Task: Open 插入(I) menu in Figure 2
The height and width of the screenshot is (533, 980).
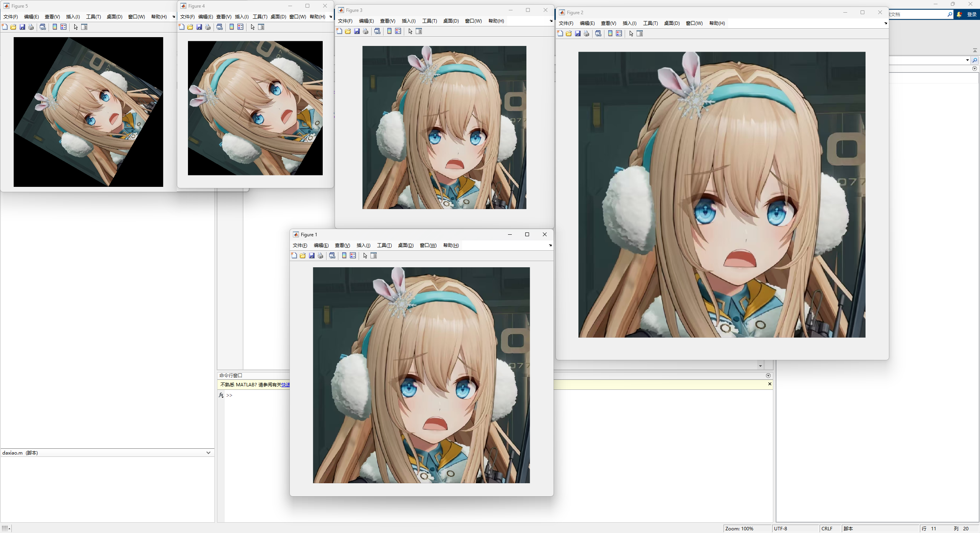Action: point(629,23)
